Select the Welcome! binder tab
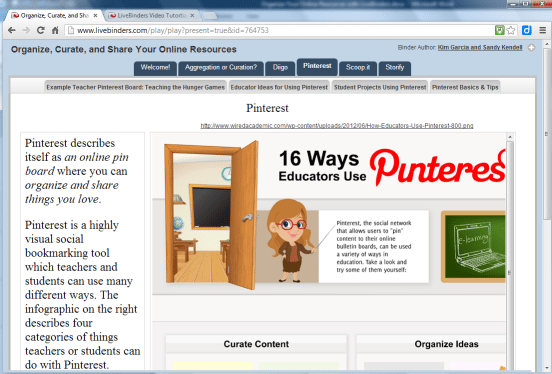 point(155,68)
